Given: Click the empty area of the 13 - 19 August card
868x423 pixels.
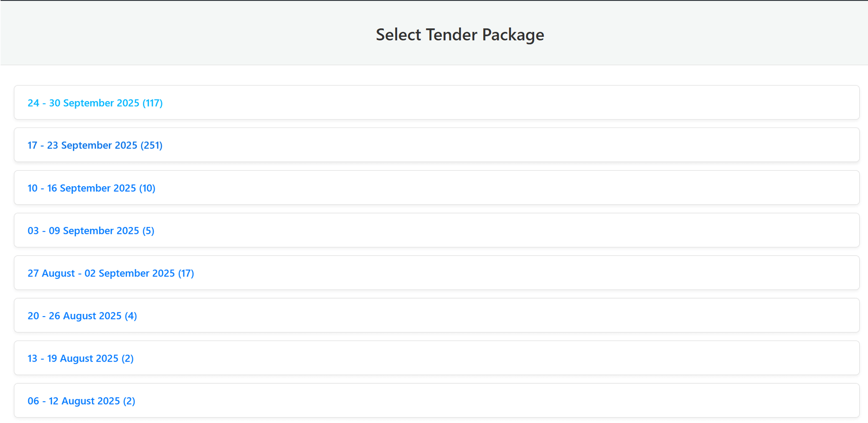Looking at the screenshot, I should (501, 358).
